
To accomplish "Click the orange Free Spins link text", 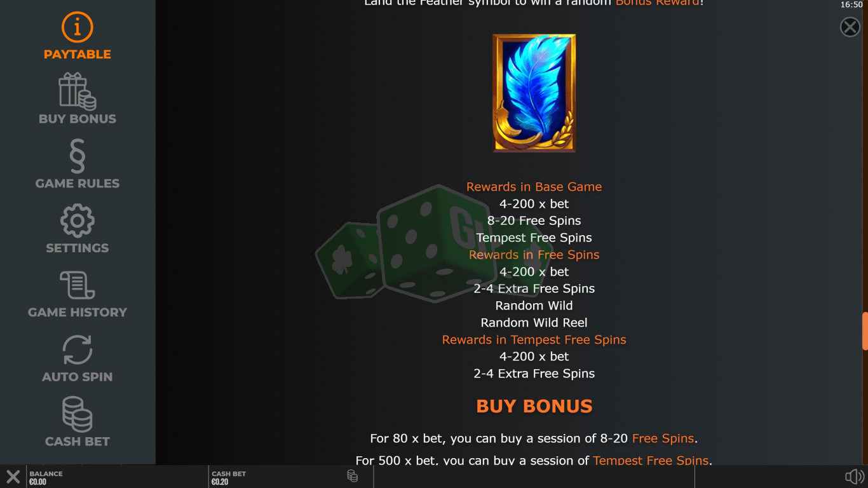I will [x=663, y=438].
